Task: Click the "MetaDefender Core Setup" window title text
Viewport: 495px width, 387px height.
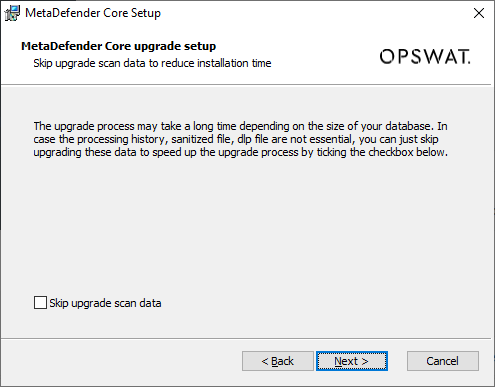Action: pos(93,13)
